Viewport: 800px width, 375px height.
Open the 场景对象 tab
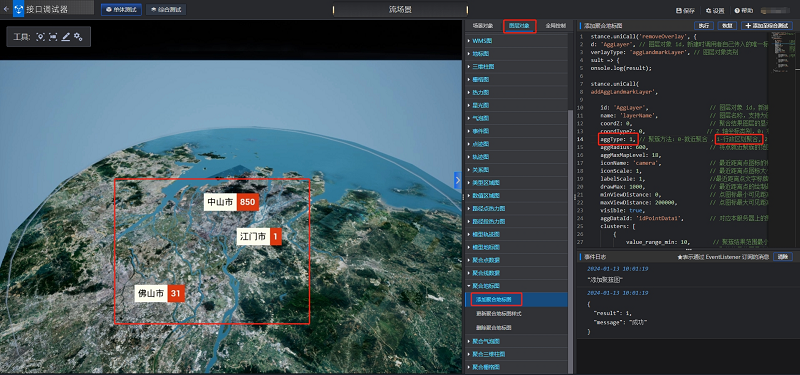(483, 26)
